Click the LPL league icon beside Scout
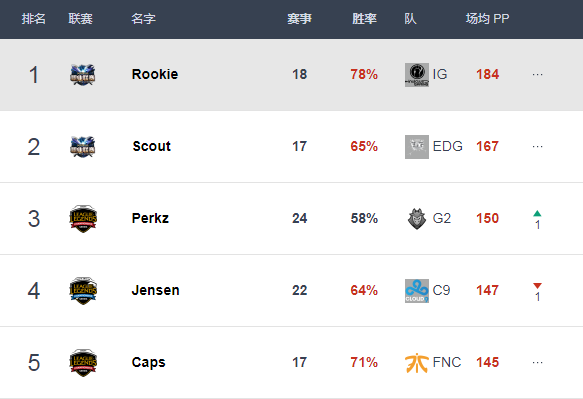 tap(83, 147)
